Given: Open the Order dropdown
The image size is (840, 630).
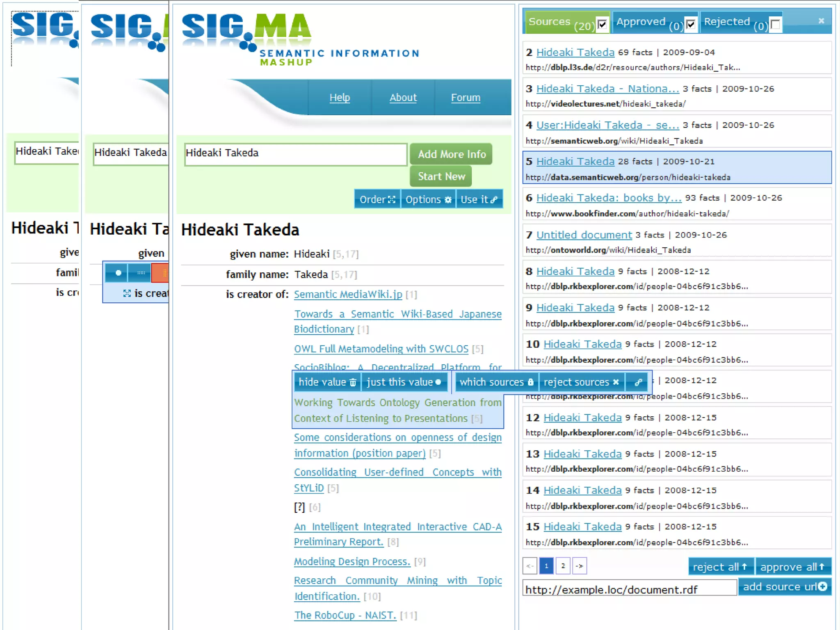Looking at the screenshot, I should click(377, 199).
